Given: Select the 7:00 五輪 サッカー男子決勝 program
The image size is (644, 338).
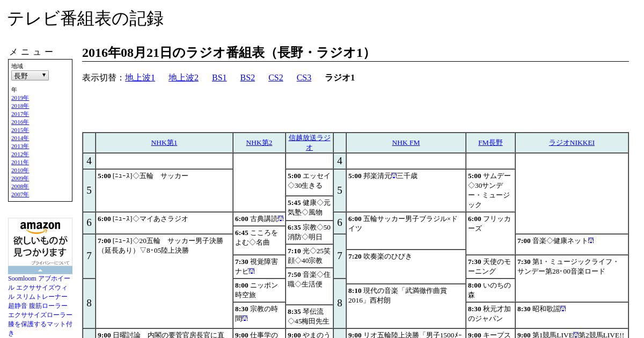Looking at the screenshot, I should pos(164,281).
